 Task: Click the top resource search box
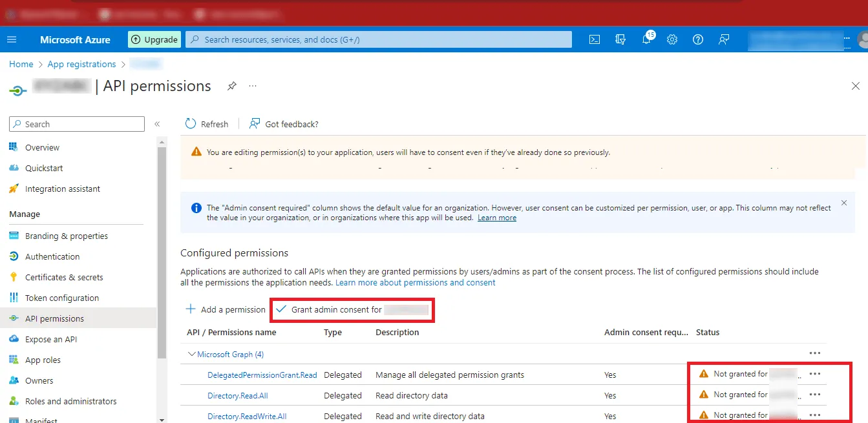[378, 39]
